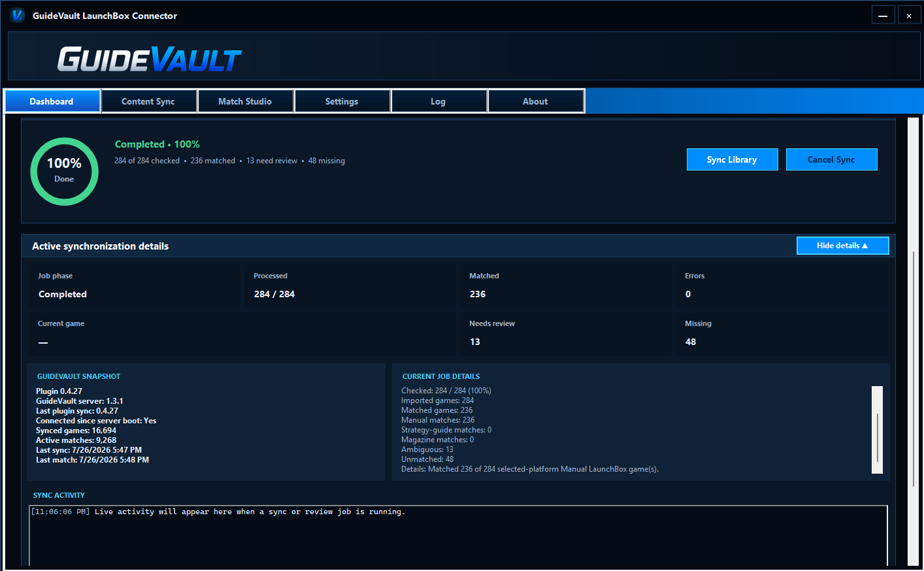Click the '[11:06:06 PM]' live activity log entry
The image size is (924, 571).
point(218,512)
